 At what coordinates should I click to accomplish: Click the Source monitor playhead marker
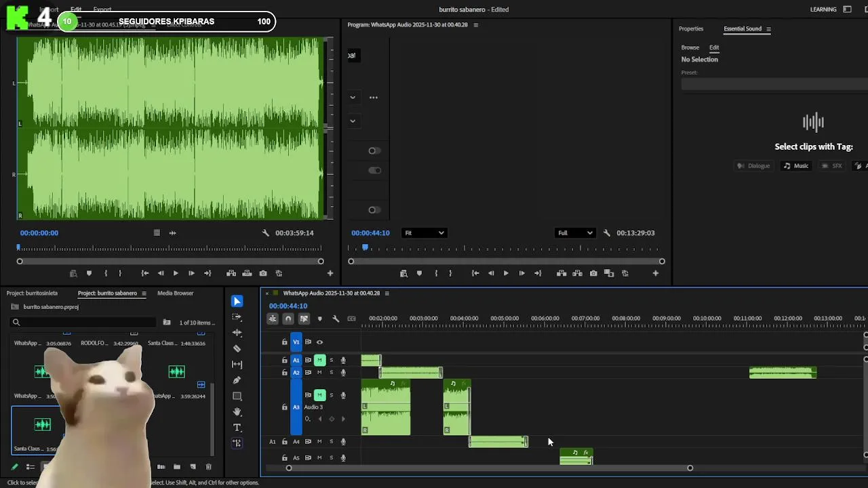tap(19, 247)
